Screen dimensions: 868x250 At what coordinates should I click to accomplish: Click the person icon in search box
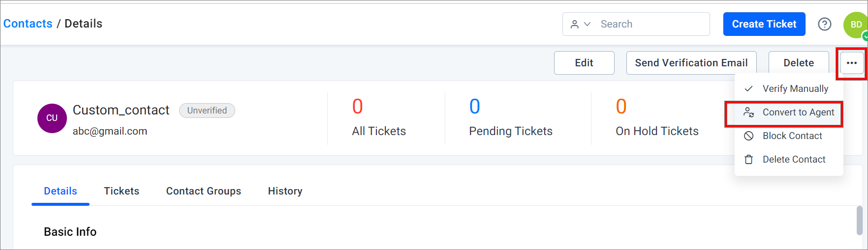pyautogui.click(x=574, y=24)
